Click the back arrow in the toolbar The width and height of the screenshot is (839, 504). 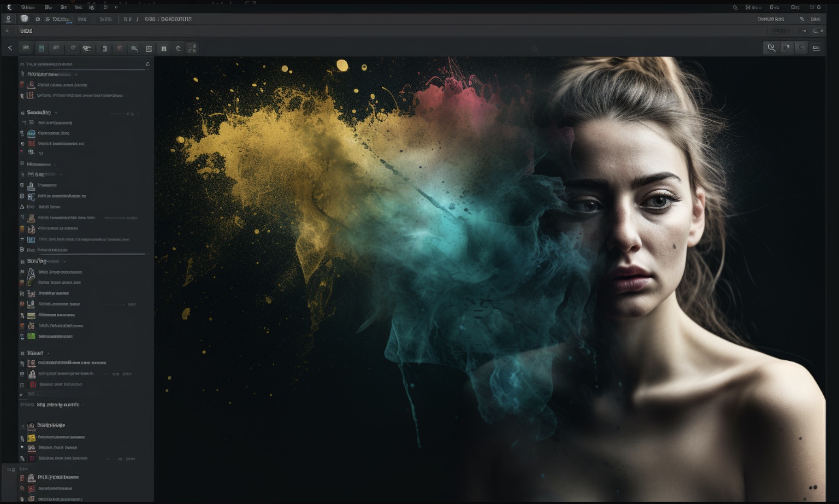10,48
